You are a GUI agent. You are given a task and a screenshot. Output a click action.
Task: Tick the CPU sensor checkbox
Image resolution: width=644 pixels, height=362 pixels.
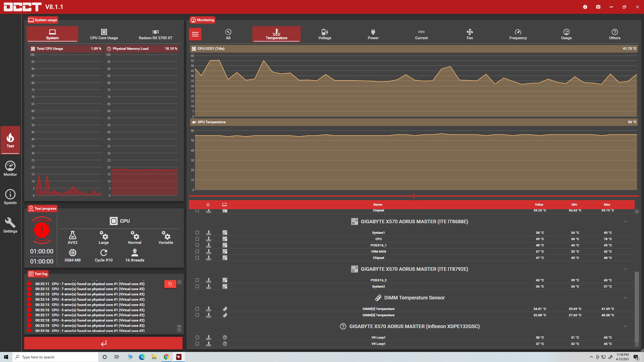[197, 239]
